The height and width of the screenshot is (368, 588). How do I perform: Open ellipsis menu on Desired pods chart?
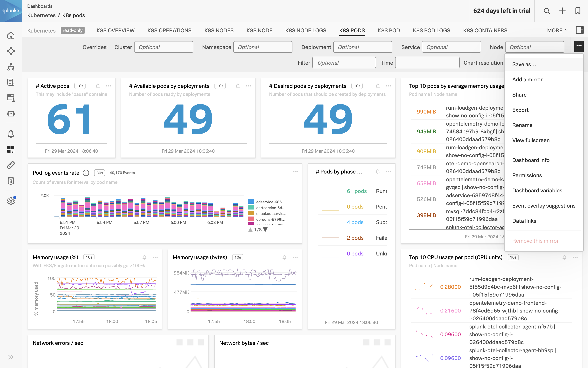388,86
